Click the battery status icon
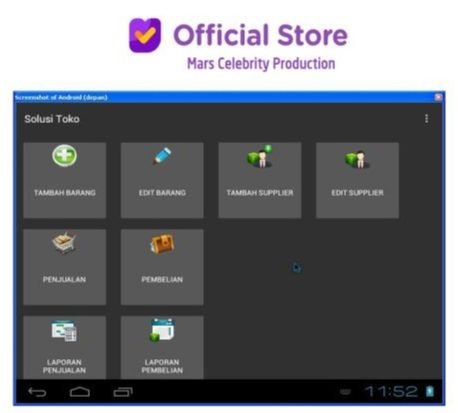 tap(430, 391)
